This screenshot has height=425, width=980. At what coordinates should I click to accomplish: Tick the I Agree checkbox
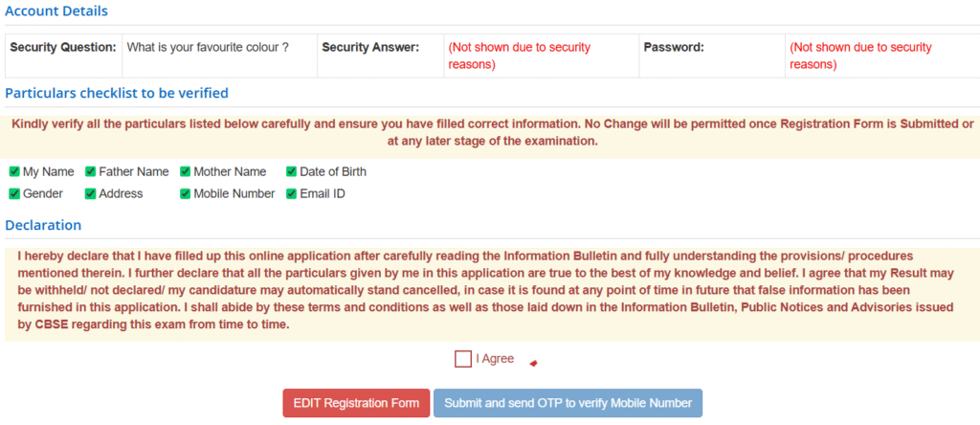click(463, 359)
